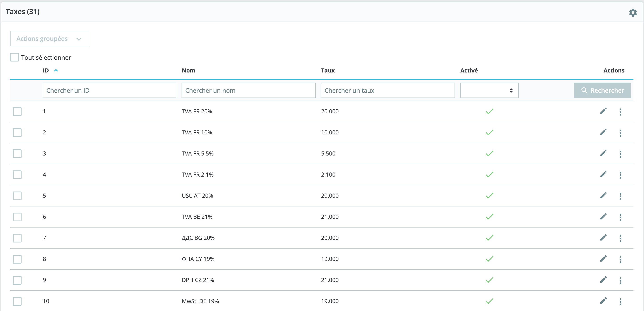Toggle enabled status of TVA FR 20%
This screenshot has width=644, height=311.
click(489, 111)
